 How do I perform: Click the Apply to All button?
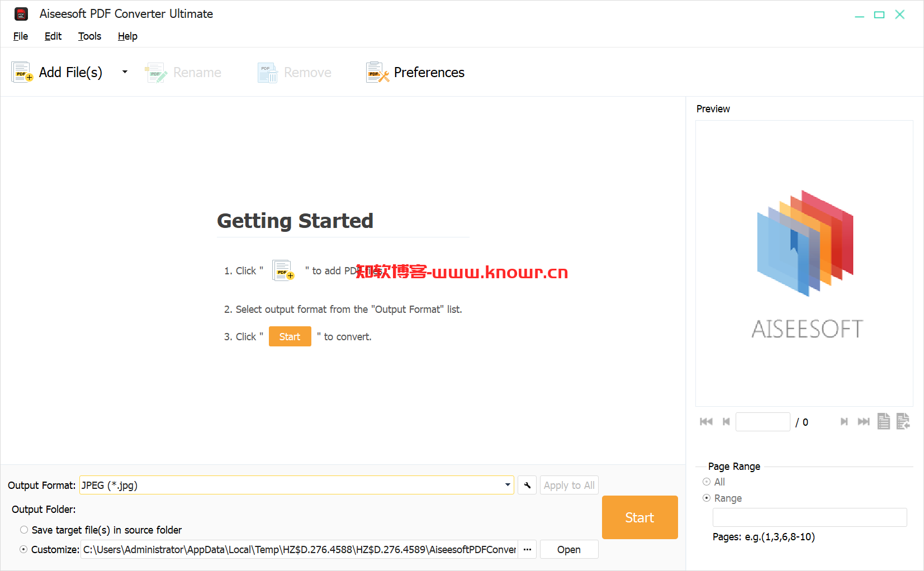pyautogui.click(x=569, y=485)
